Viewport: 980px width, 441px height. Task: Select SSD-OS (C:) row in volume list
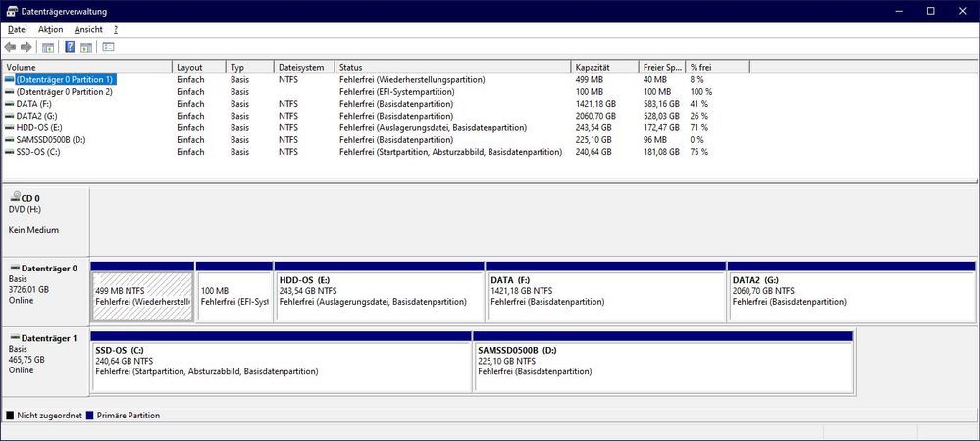[39, 152]
